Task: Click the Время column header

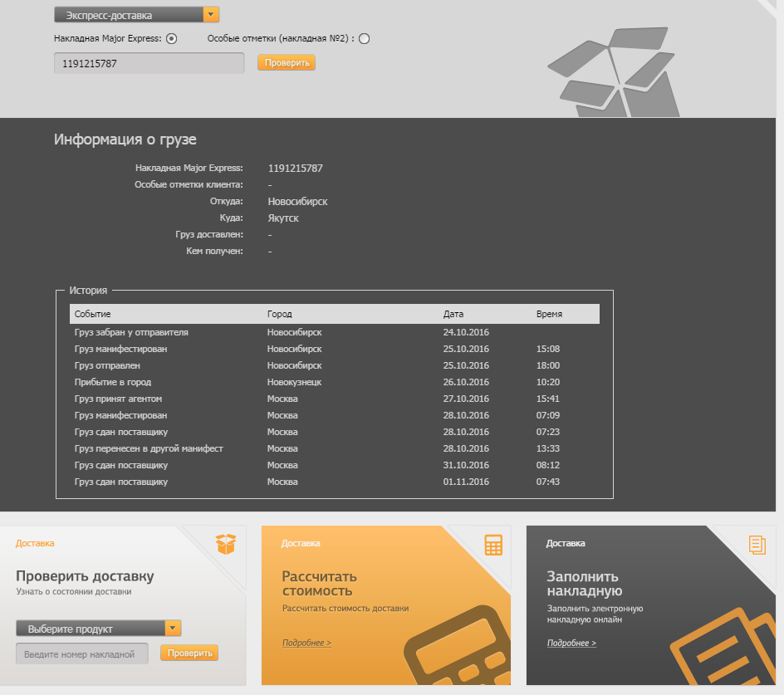Action: (549, 314)
